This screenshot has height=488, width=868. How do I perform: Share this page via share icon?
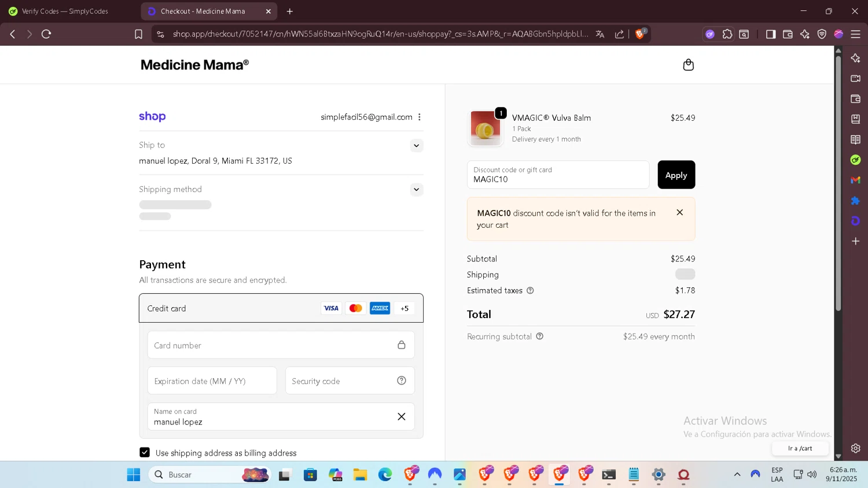619,34
